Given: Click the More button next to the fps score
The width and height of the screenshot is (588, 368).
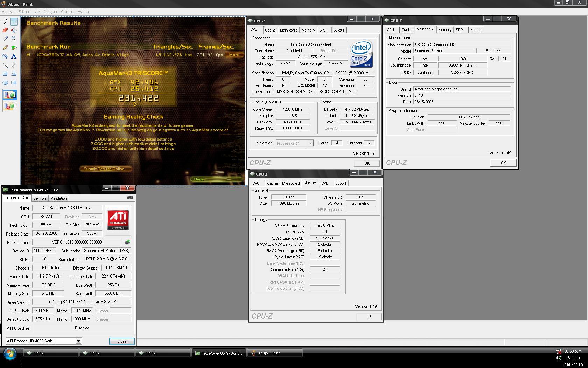Looking at the screenshot, I should tap(234, 55).
